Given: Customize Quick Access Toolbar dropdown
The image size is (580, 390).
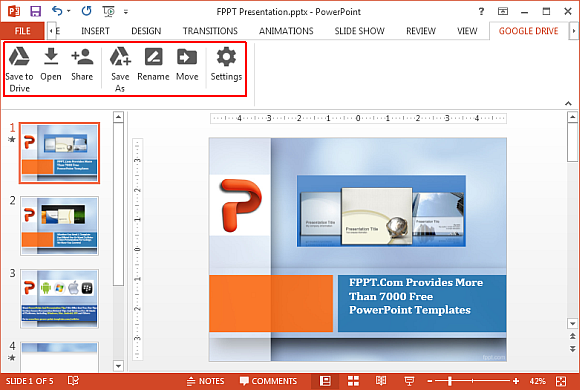Looking at the screenshot, I should click(126, 12).
